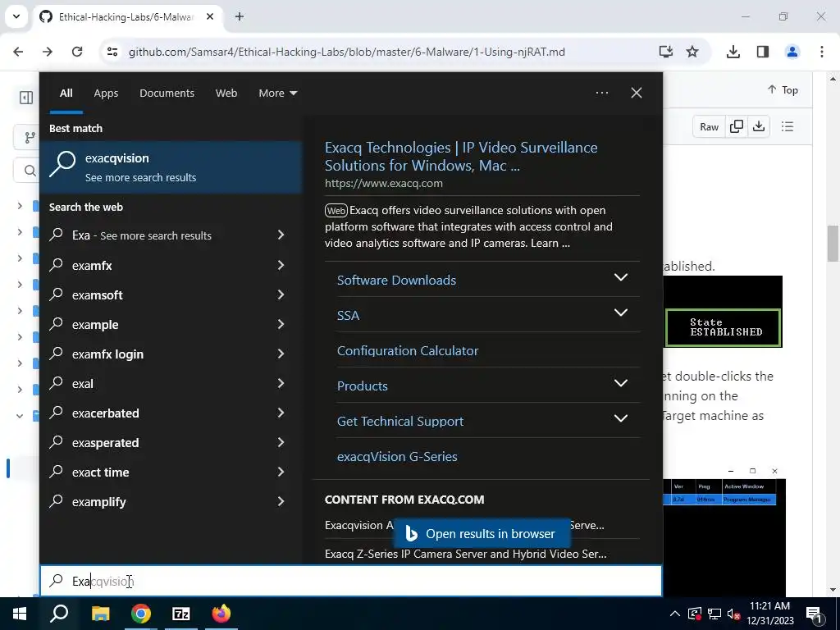Image resolution: width=840 pixels, height=630 pixels.
Task: Open the clock showing 11:21 AM
Action: tap(770, 614)
